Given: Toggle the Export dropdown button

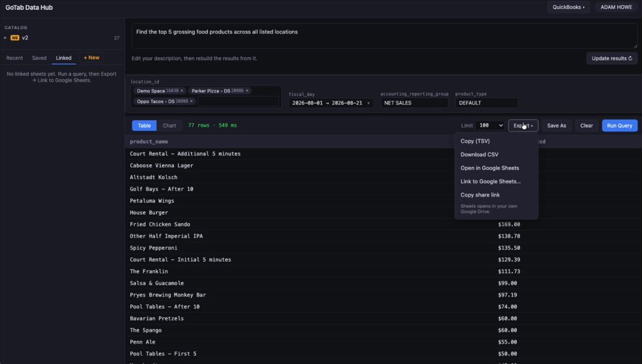Looking at the screenshot, I should [523, 125].
